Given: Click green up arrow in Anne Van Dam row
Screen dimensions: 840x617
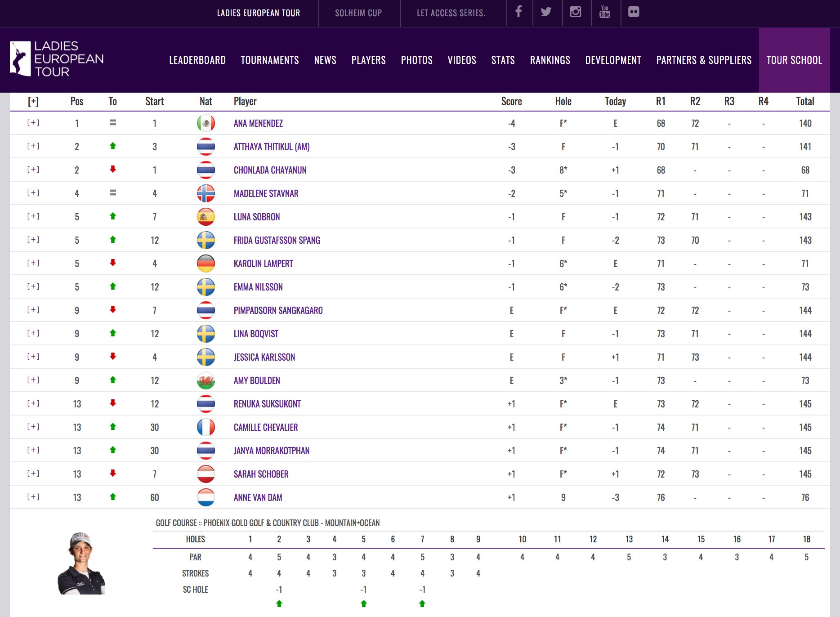Looking at the screenshot, I should coord(113,496).
